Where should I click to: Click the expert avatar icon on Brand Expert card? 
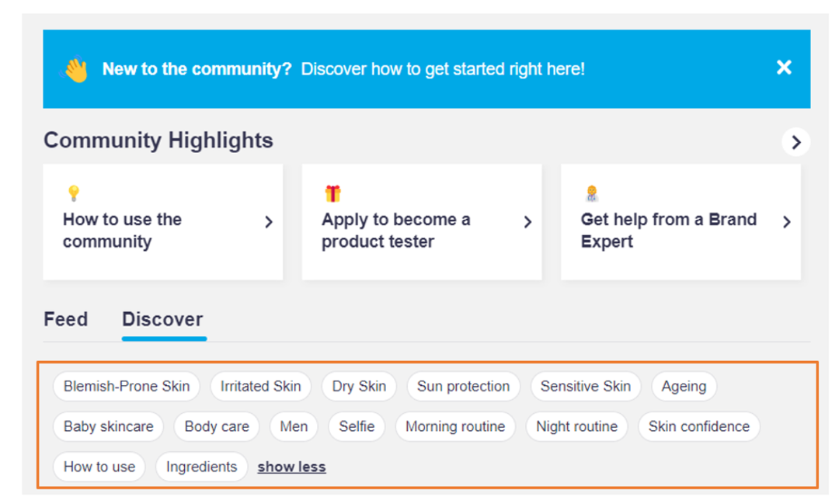coord(591,193)
